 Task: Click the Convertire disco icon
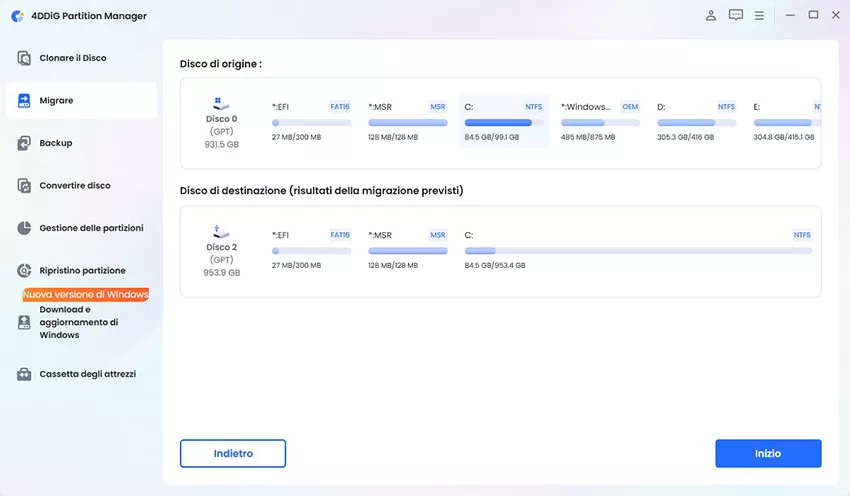pos(24,186)
